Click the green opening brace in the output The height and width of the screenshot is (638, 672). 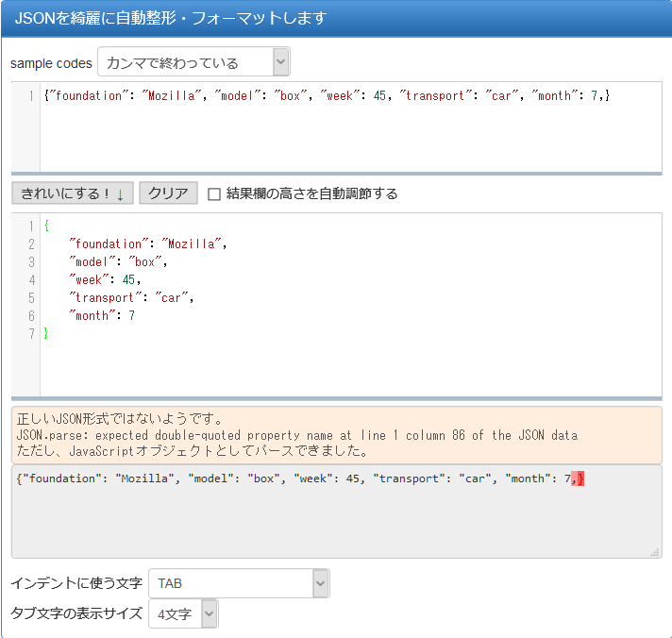[47, 227]
